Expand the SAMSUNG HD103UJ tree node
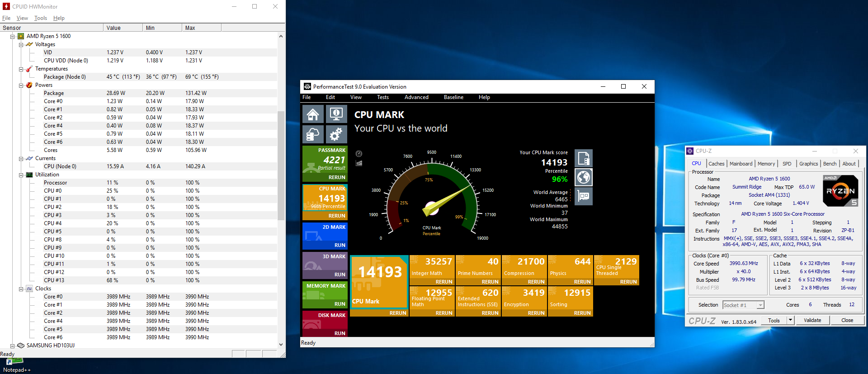Screen dimensions: 868x374 (13, 346)
